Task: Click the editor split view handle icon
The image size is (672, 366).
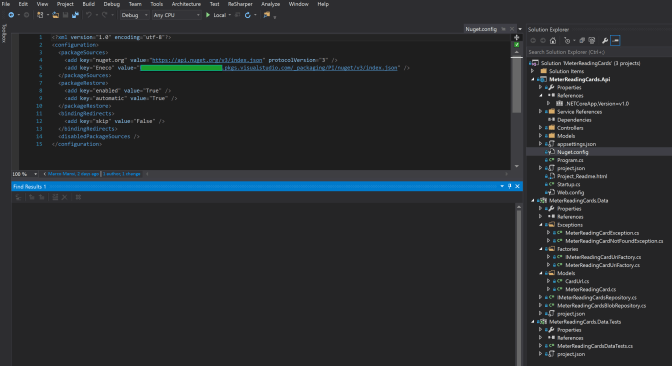Action: (x=516, y=37)
